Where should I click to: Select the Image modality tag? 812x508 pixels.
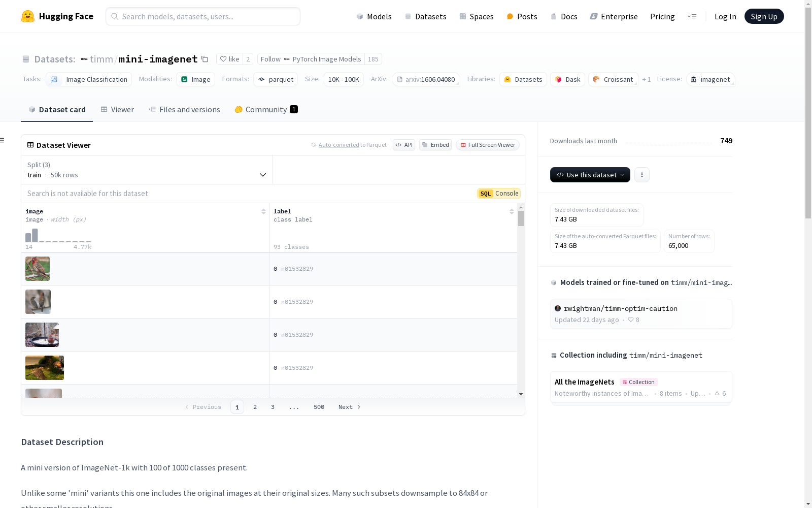click(195, 79)
